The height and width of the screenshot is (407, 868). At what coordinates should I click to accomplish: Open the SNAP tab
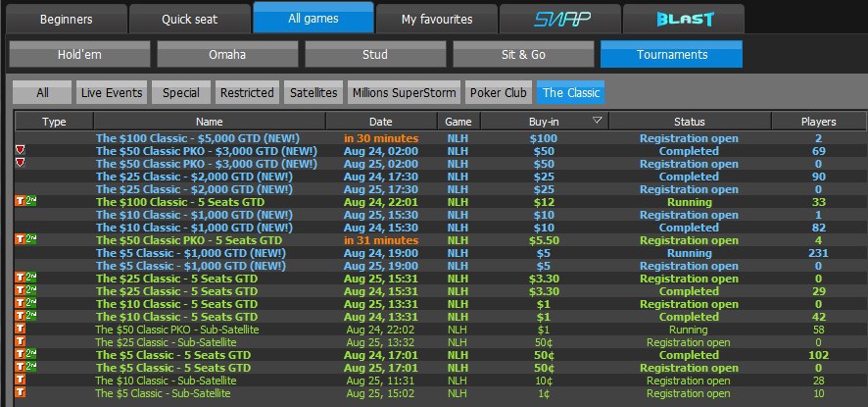coord(562,20)
